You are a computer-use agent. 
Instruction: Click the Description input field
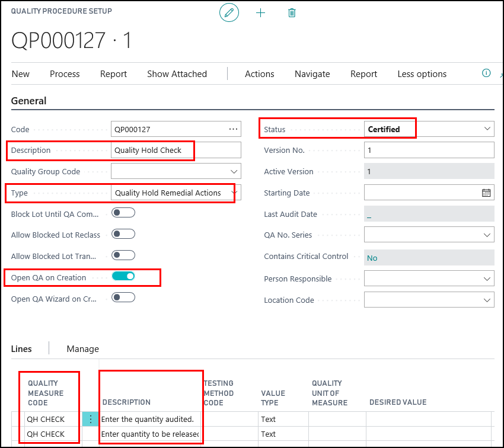(x=176, y=151)
